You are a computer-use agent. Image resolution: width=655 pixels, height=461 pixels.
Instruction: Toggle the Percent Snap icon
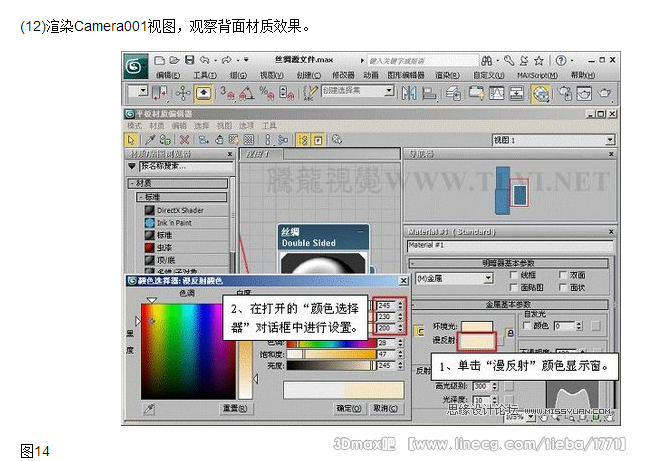click(x=267, y=92)
